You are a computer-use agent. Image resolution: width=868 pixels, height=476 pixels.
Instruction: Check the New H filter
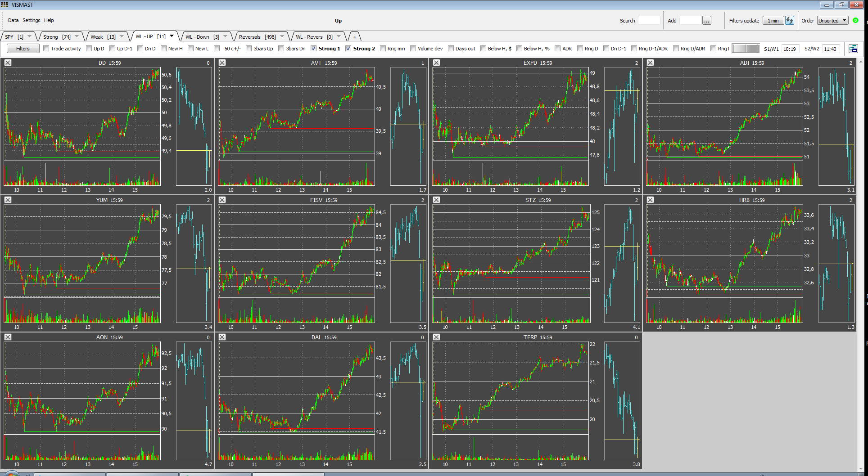coord(164,49)
